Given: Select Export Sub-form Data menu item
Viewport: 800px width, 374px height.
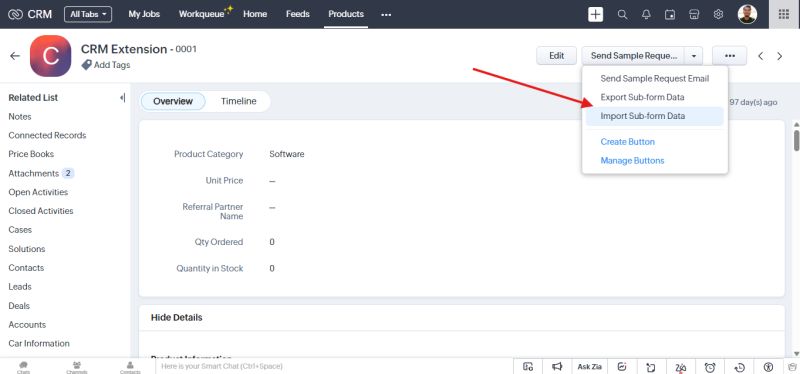Looking at the screenshot, I should [655, 97].
